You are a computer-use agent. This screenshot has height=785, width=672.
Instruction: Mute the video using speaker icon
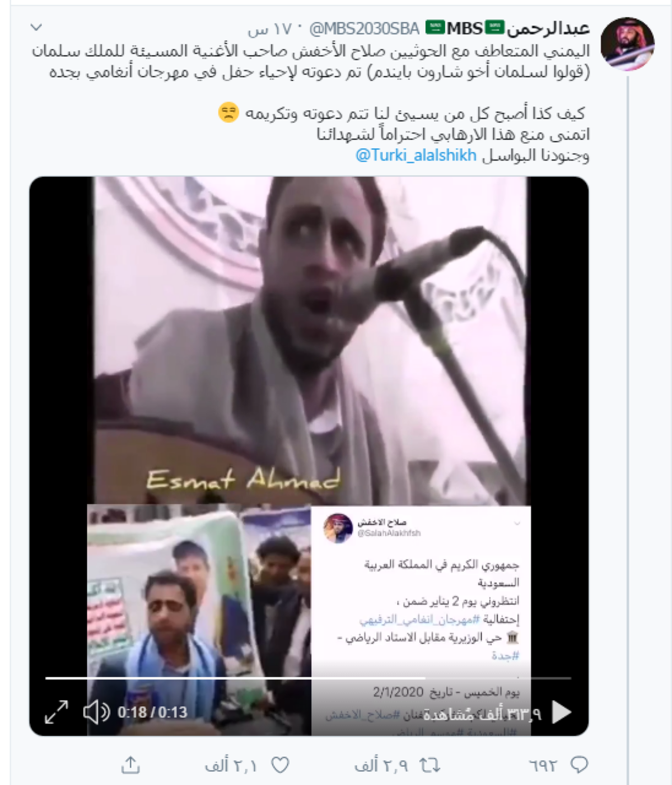96,712
